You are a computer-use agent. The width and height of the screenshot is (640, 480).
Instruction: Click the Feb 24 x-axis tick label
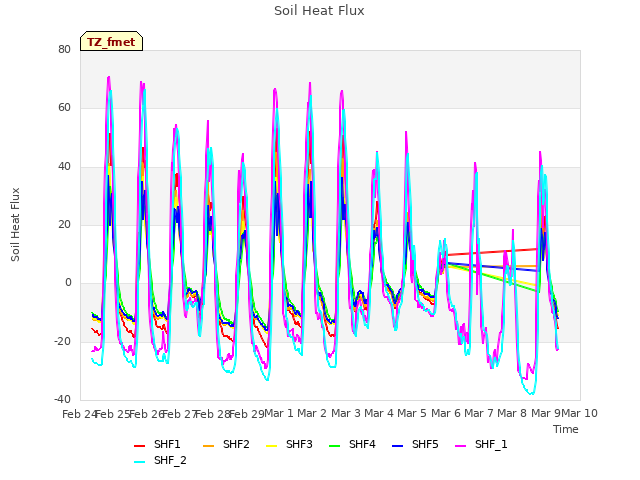(x=79, y=414)
